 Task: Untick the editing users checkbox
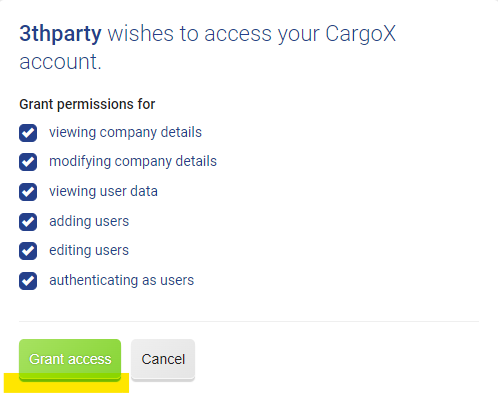pos(28,251)
